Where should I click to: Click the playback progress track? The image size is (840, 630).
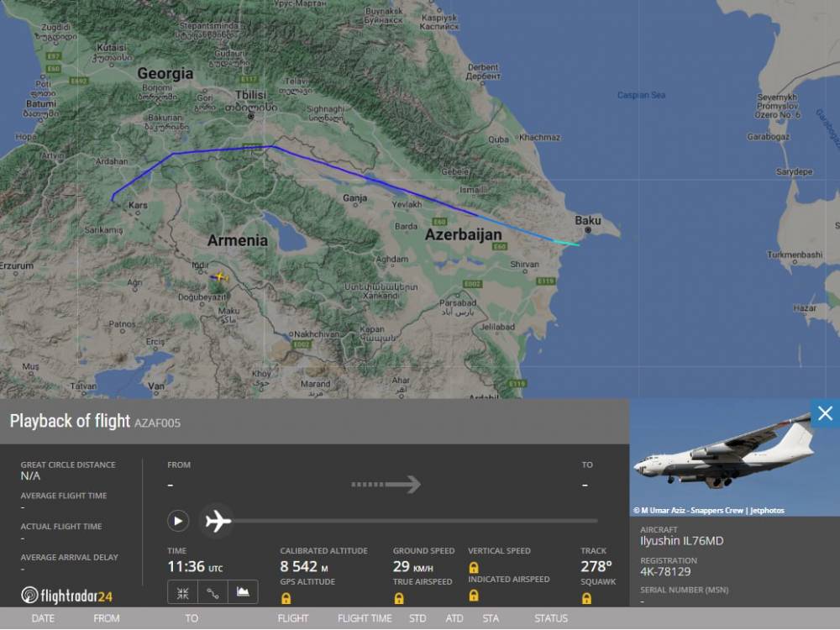tap(414, 521)
